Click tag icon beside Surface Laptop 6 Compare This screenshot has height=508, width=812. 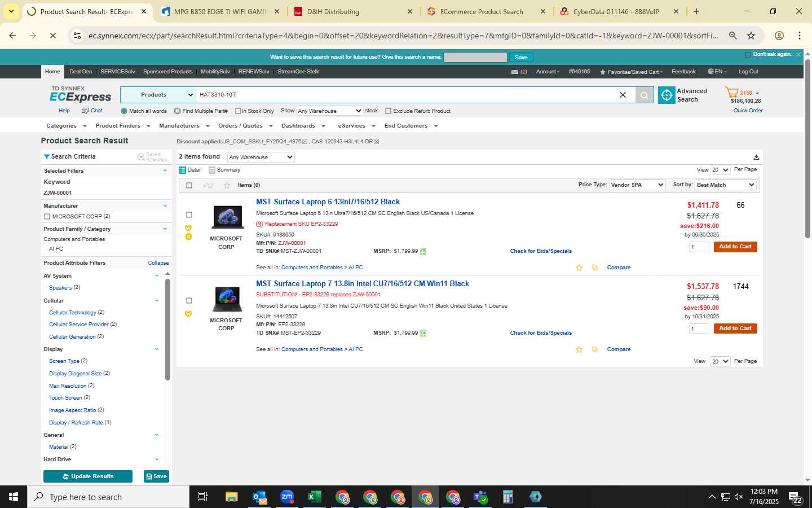click(x=594, y=268)
